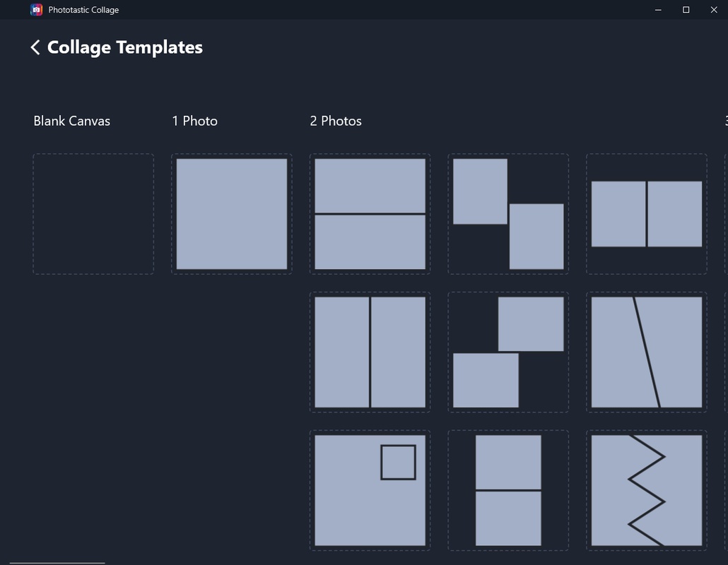
Task: Pick the picture-in-picture small square template
Action: [x=370, y=490]
